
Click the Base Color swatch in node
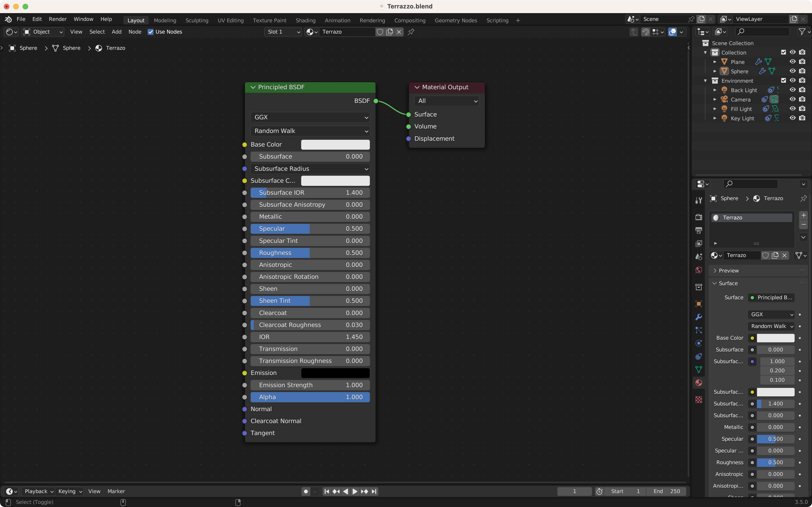tap(335, 144)
